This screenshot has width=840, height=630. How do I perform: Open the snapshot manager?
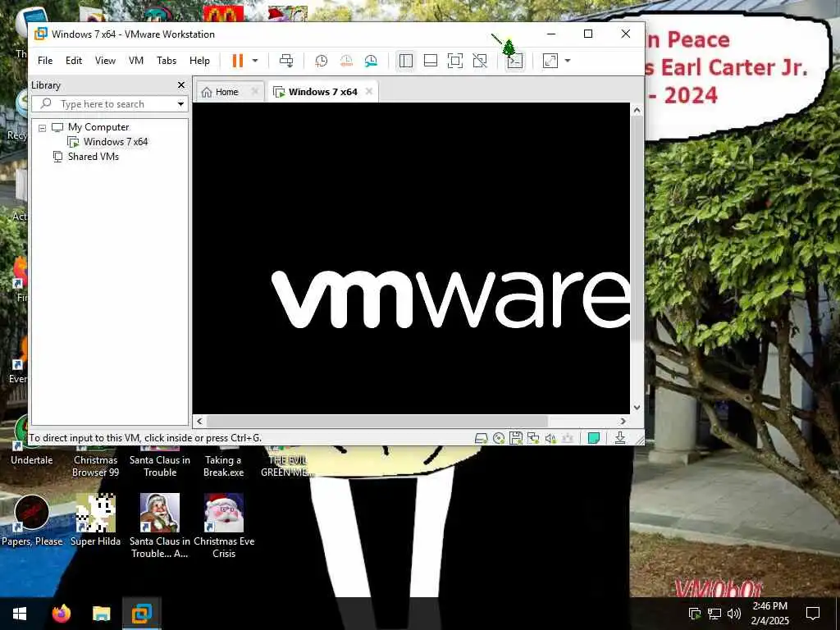tap(371, 61)
